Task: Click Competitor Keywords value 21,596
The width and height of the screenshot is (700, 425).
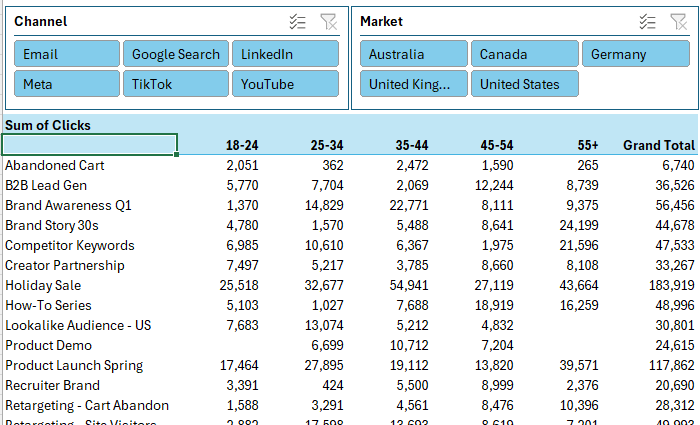Action: coord(579,246)
